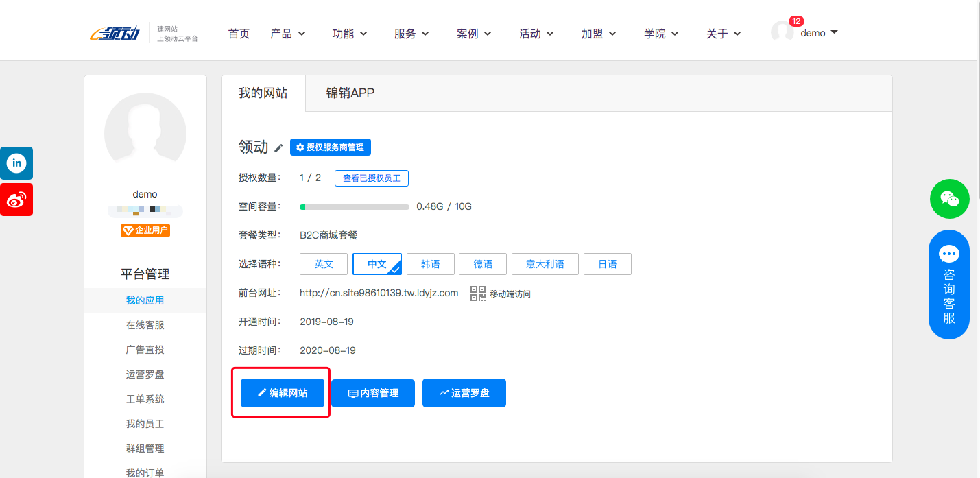Click the 查看已授权员工 button

tap(371, 178)
